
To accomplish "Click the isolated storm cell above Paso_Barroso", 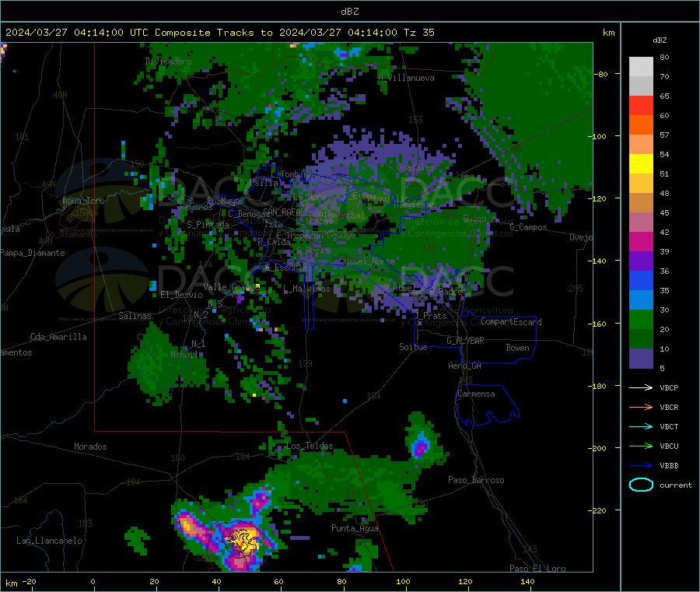I will click(x=420, y=445).
